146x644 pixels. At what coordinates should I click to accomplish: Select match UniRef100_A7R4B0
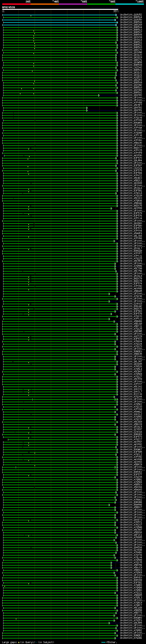[131, 552]
